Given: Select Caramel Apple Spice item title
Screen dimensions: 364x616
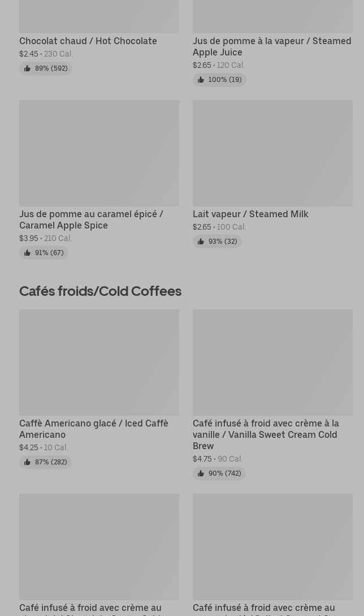Looking at the screenshot, I should tap(91, 219).
